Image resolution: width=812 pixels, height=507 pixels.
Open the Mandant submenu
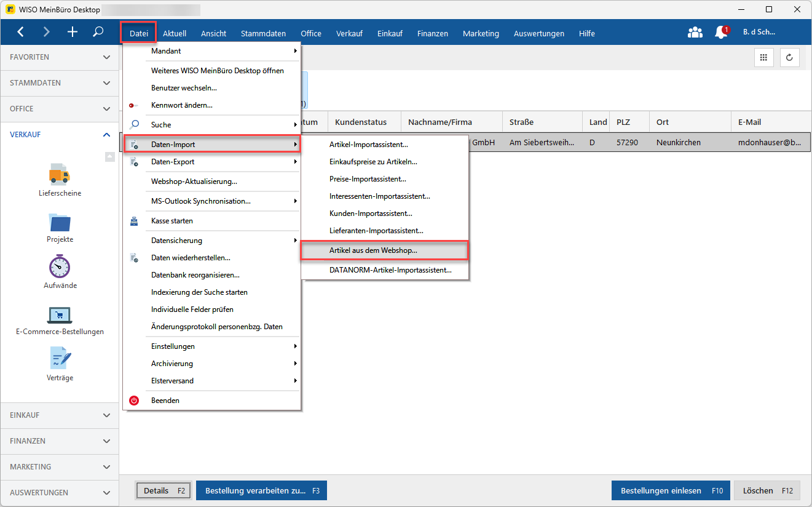[212, 51]
